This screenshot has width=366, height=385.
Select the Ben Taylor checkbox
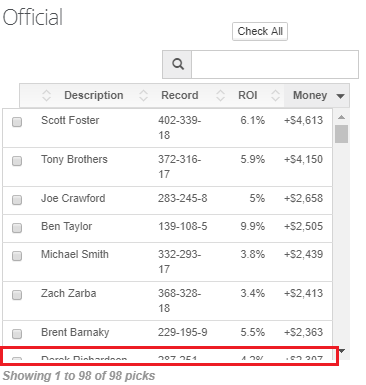point(17,228)
